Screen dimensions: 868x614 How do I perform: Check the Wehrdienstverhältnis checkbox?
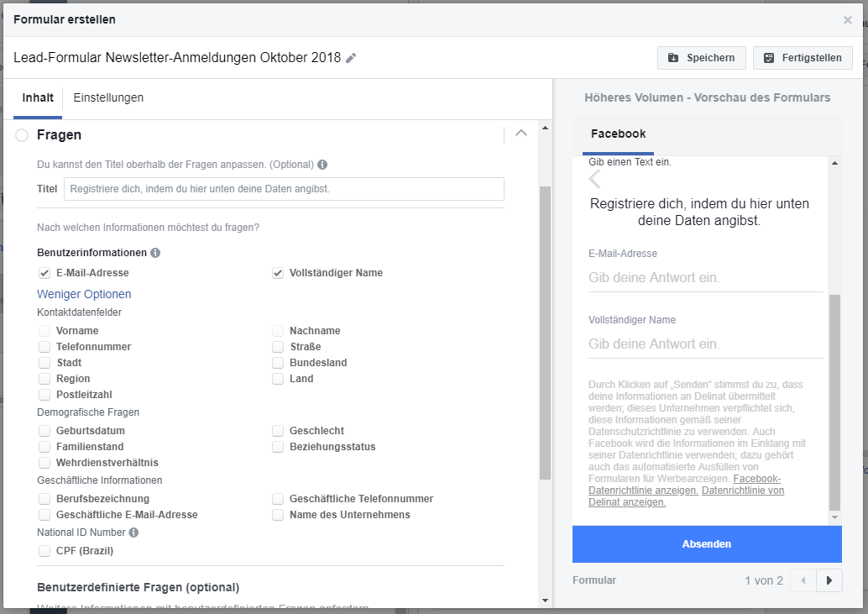(x=44, y=463)
